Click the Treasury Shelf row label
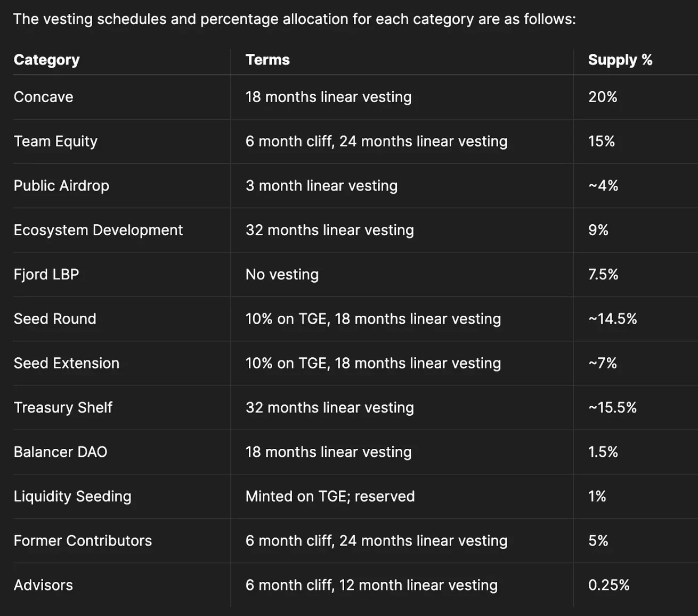698x616 pixels. 63,407
